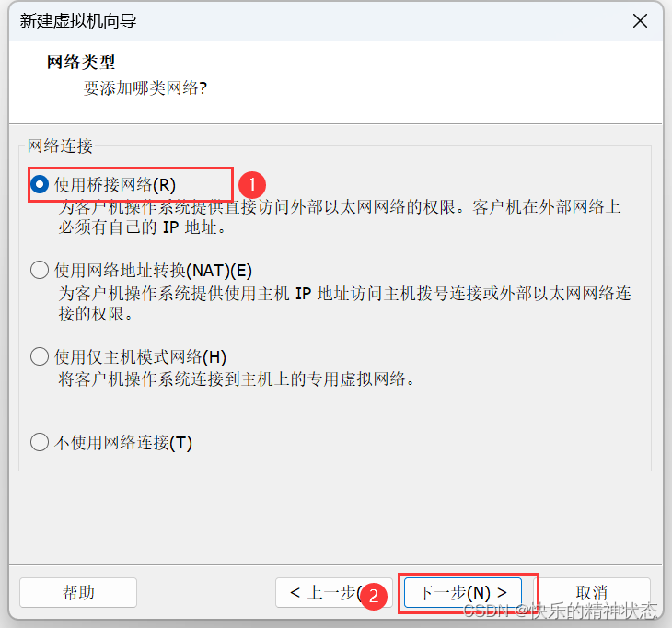Click the 不使用网络连接(T) text label
Screen dimensions: 672x628
[x=123, y=442]
